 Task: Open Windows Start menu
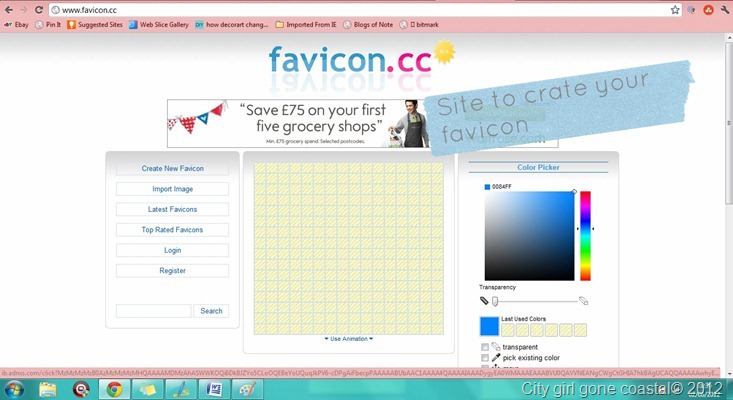pyautogui.click(x=14, y=389)
